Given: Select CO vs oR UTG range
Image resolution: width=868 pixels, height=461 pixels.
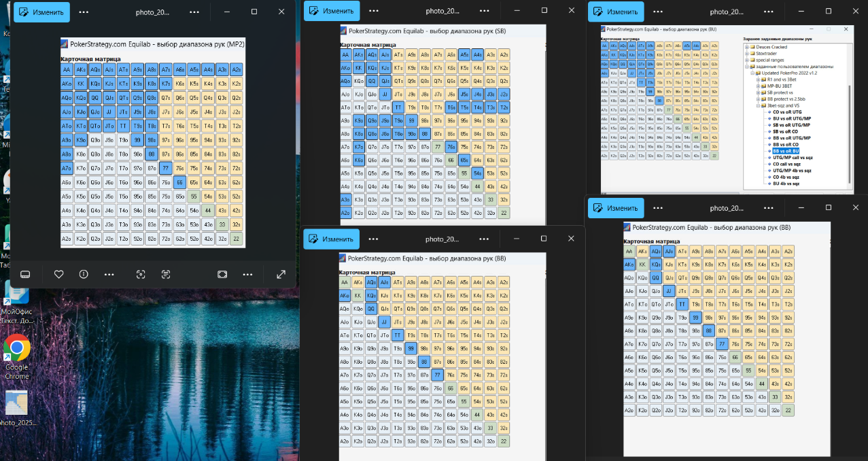Looking at the screenshot, I should tap(787, 112).
